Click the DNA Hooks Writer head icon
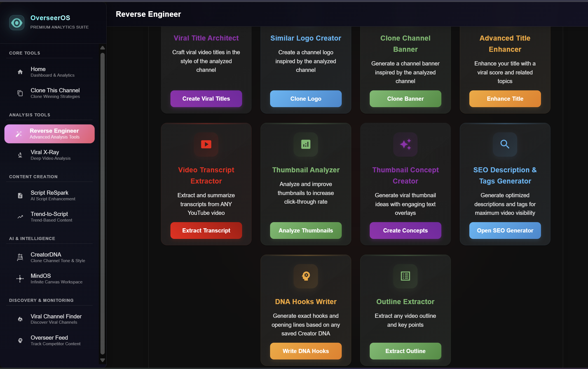 306,276
